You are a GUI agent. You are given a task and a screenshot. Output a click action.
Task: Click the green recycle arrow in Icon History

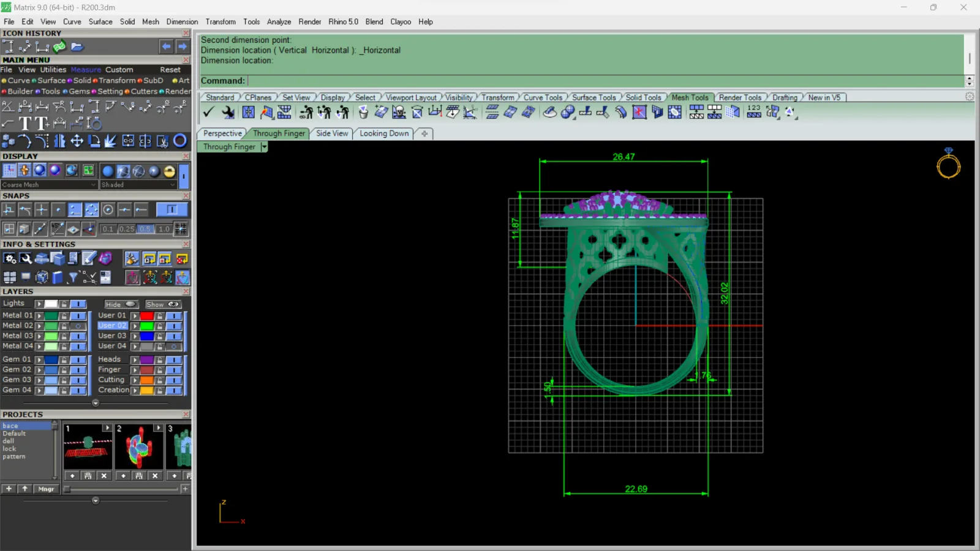click(59, 47)
